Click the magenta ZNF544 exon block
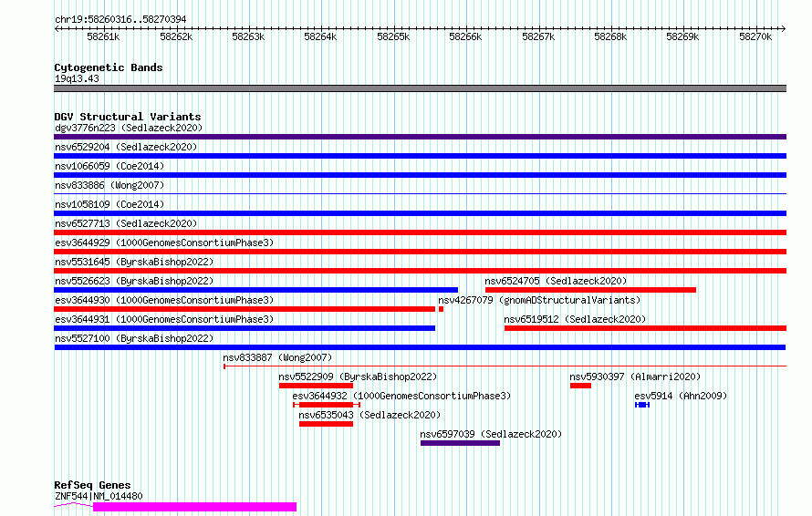 click(x=194, y=507)
